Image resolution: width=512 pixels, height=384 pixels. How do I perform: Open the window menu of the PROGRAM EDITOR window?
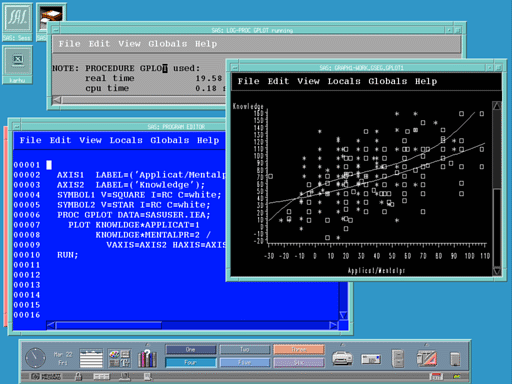click(x=17, y=126)
